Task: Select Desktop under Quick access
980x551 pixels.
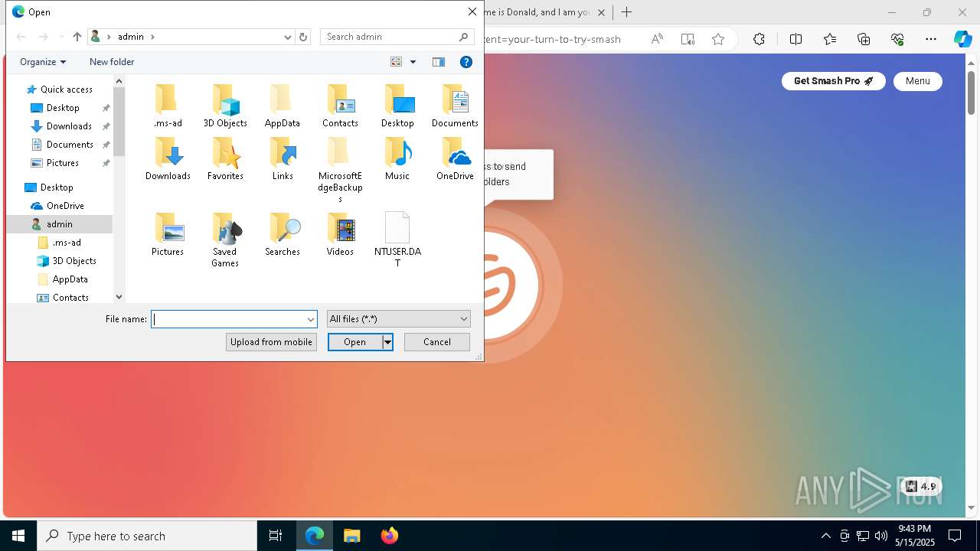Action: coord(63,108)
